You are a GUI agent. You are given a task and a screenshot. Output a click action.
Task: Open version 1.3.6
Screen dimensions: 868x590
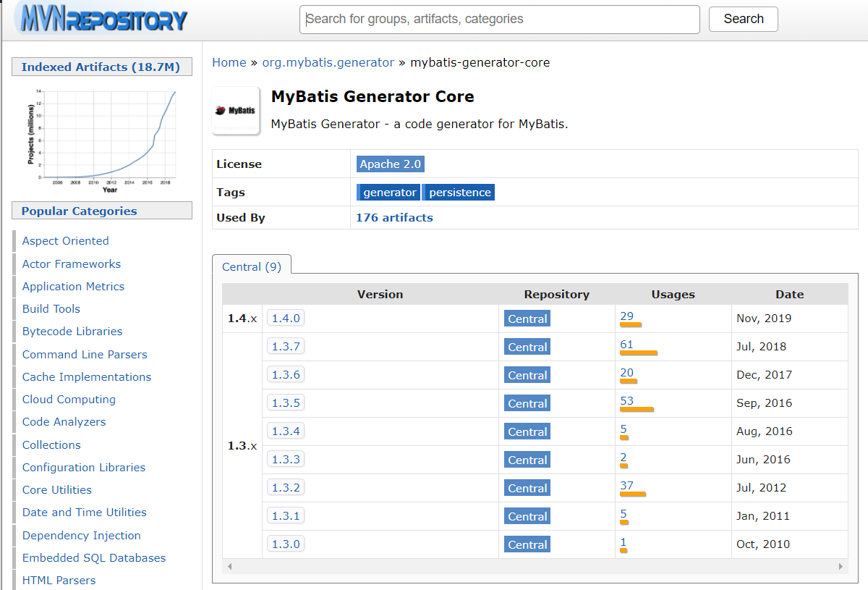pos(286,374)
